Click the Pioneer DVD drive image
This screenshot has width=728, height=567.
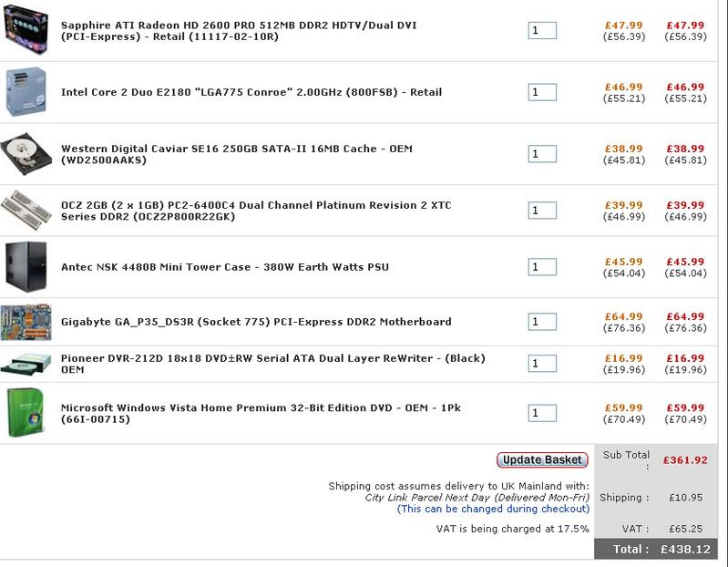26,364
